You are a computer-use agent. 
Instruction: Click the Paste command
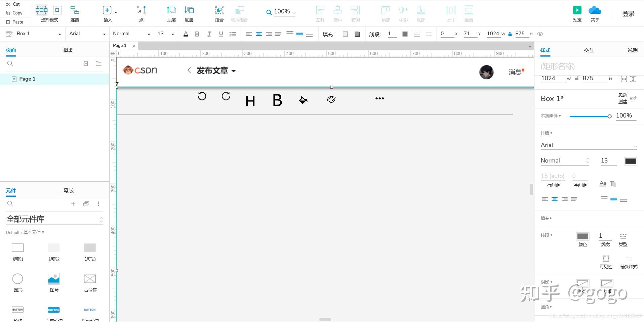coord(14,22)
